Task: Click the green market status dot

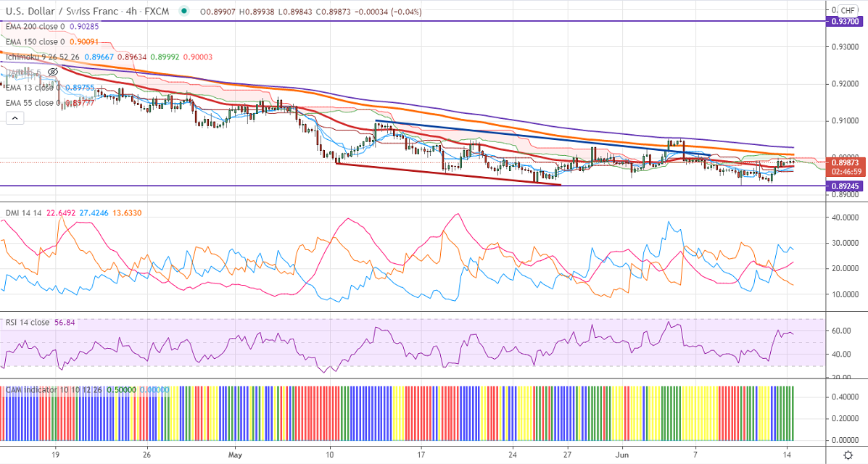Action: (x=184, y=11)
